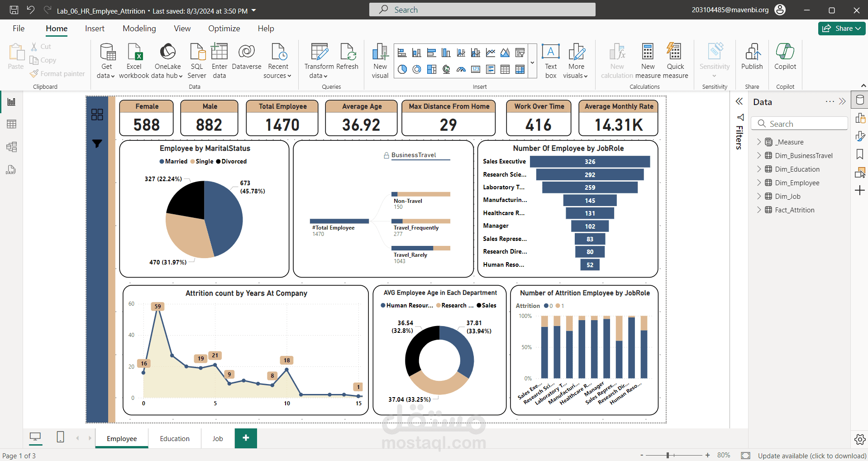Toggle the fit to page button
Image resolution: width=868 pixels, height=461 pixels.
746,455
